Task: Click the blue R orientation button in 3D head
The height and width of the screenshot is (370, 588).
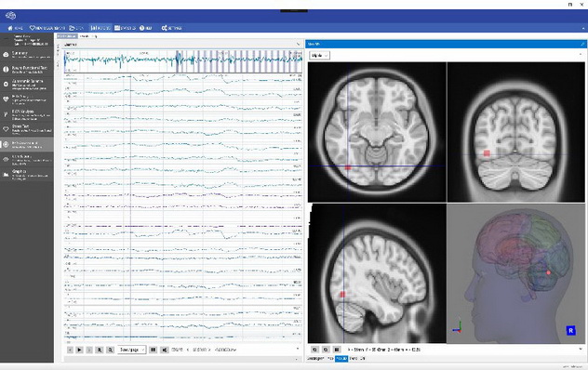Action: [570, 331]
